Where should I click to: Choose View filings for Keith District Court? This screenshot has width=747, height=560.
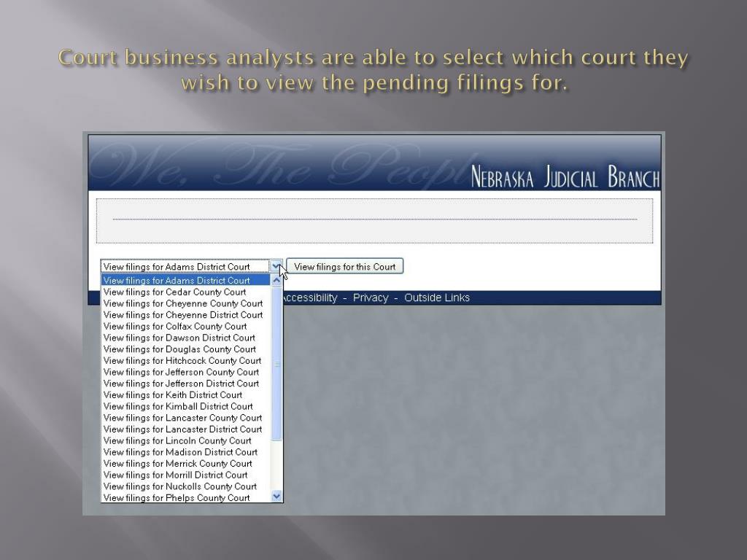point(186,394)
